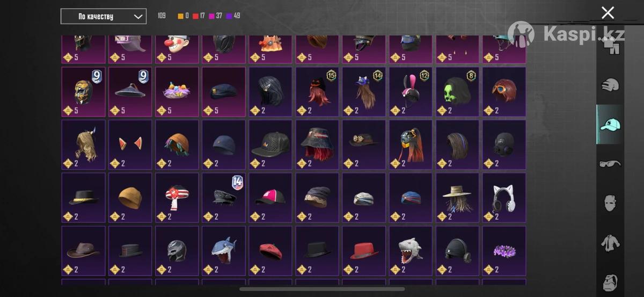Select the Easter egg nest hat

coord(177,91)
